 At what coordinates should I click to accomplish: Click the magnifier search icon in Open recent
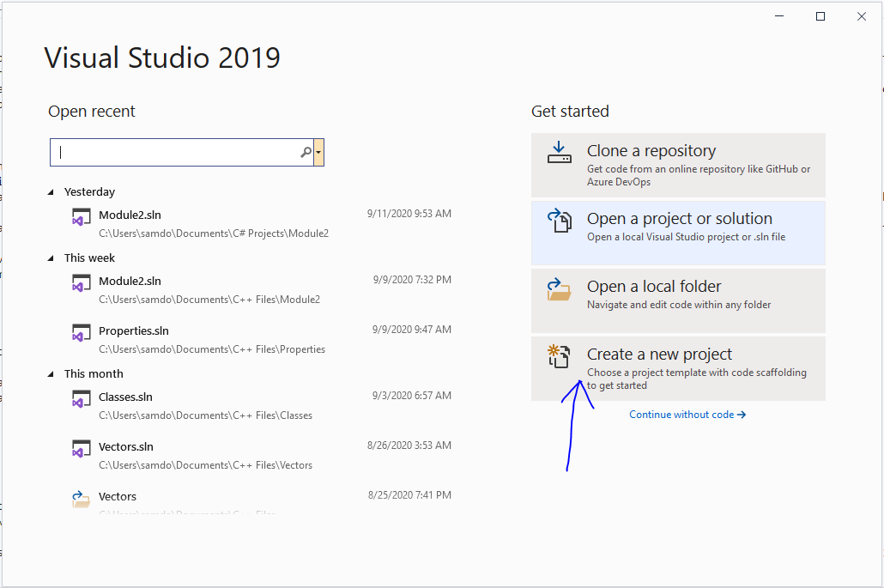point(306,152)
